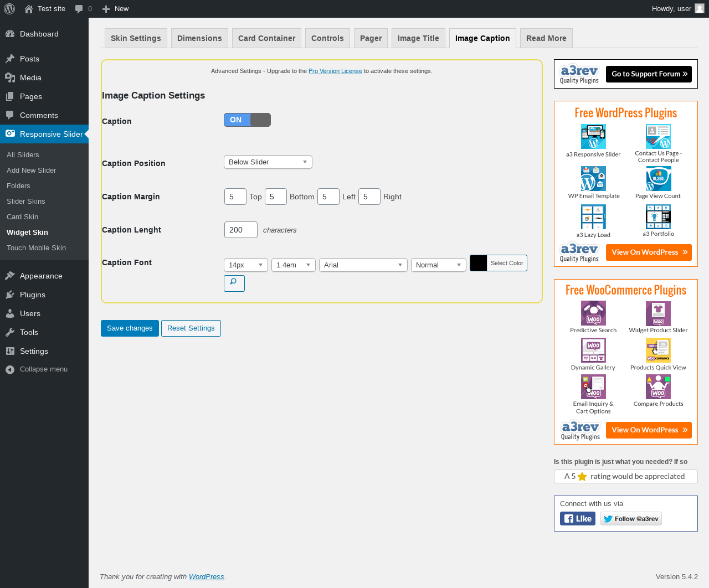The width and height of the screenshot is (709, 588).
Task: Open the Compare Products plugin icon
Action: [658, 387]
